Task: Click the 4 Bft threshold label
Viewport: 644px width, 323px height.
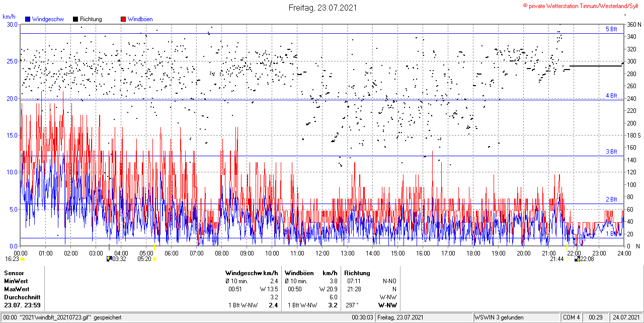Action: (611, 96)
